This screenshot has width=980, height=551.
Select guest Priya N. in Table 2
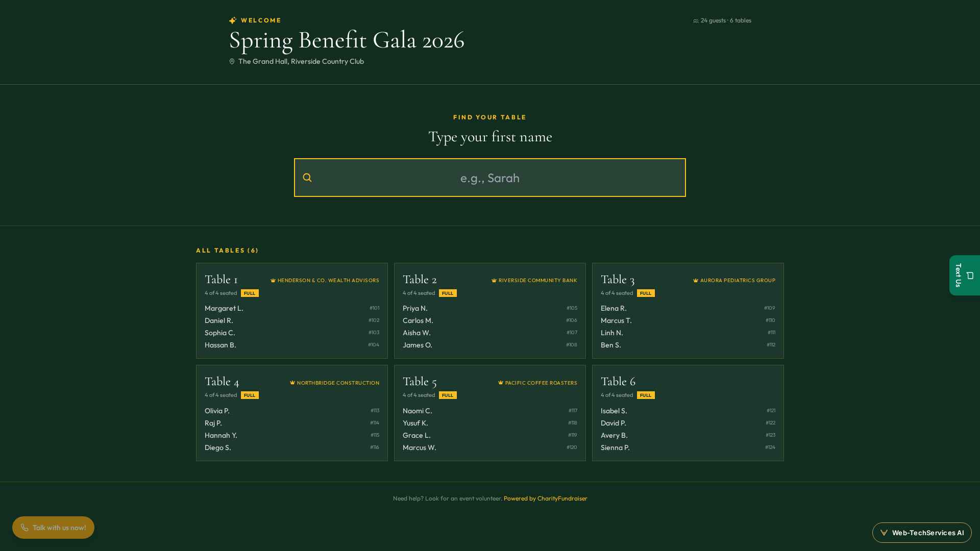[x=490, y=308]
